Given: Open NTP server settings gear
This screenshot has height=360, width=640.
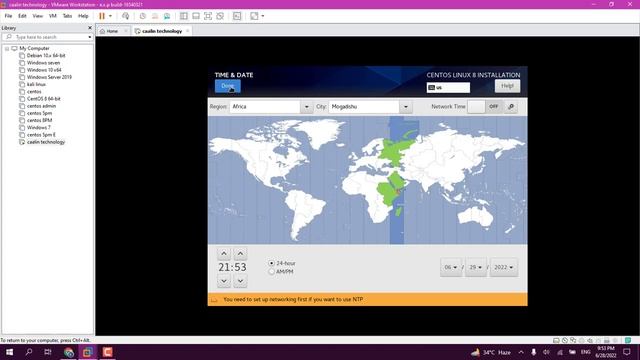Looking at the screenshot, I should click(x=511, y=107).
